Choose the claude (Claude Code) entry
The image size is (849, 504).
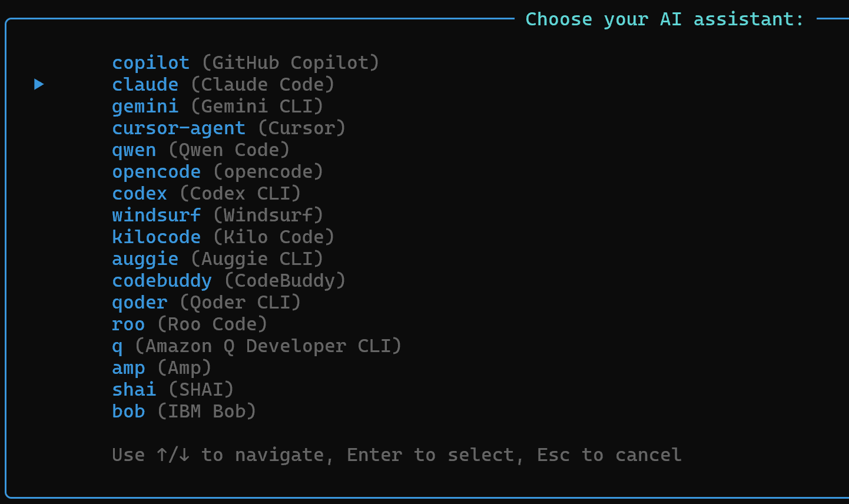(223, 84)
